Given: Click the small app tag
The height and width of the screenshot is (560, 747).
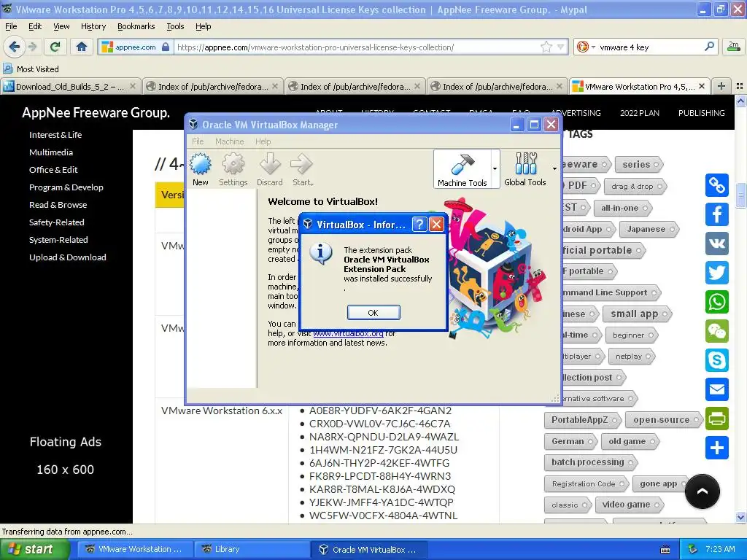Looking at the screenshot, I should pos(638,314).
